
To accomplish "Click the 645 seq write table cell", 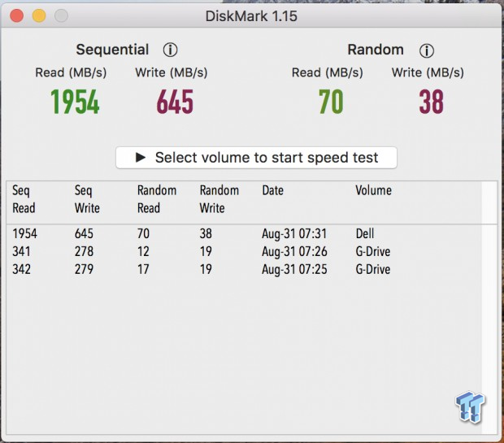I will [85, 234].
